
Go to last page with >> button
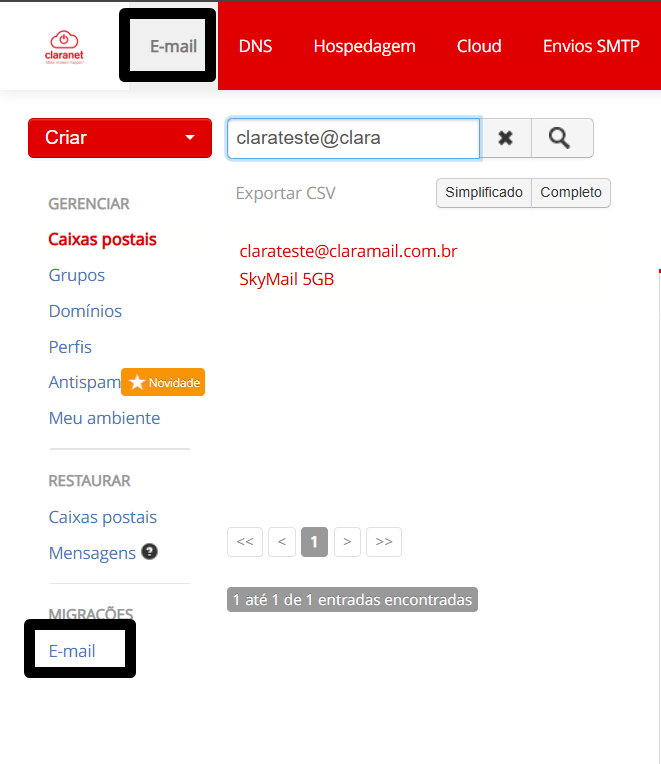pyautogui.click(x=383, y=542)
